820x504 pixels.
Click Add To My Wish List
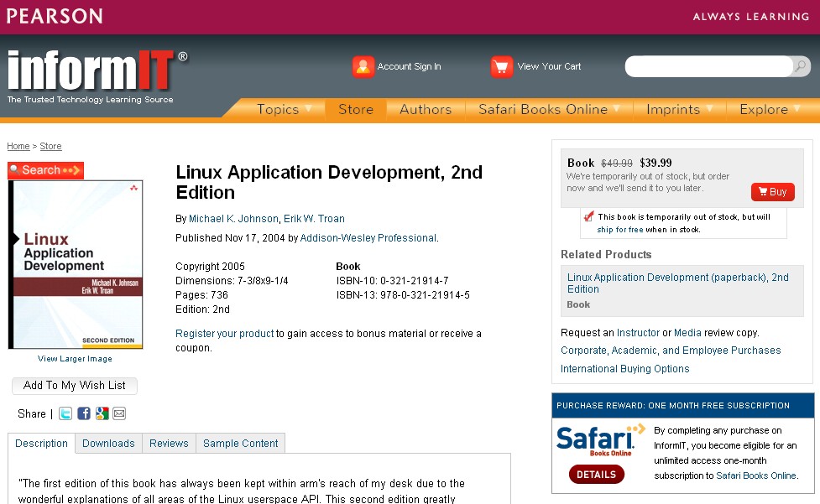(74, 386)
